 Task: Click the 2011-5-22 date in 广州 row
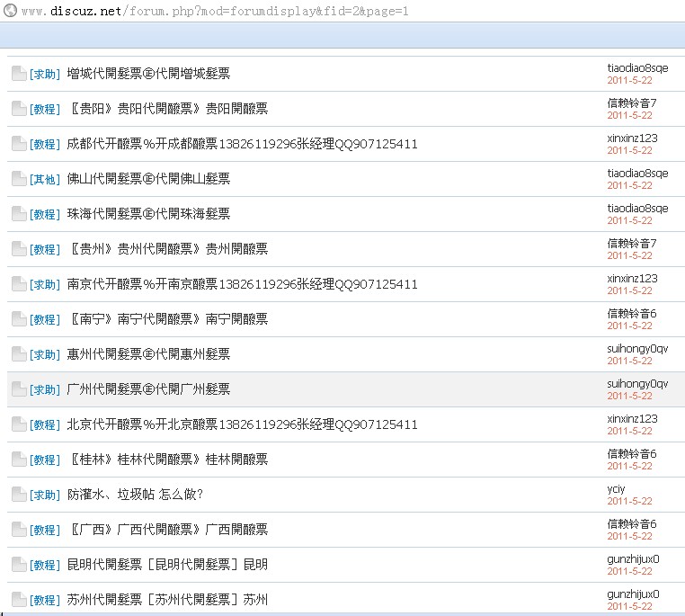629,396
